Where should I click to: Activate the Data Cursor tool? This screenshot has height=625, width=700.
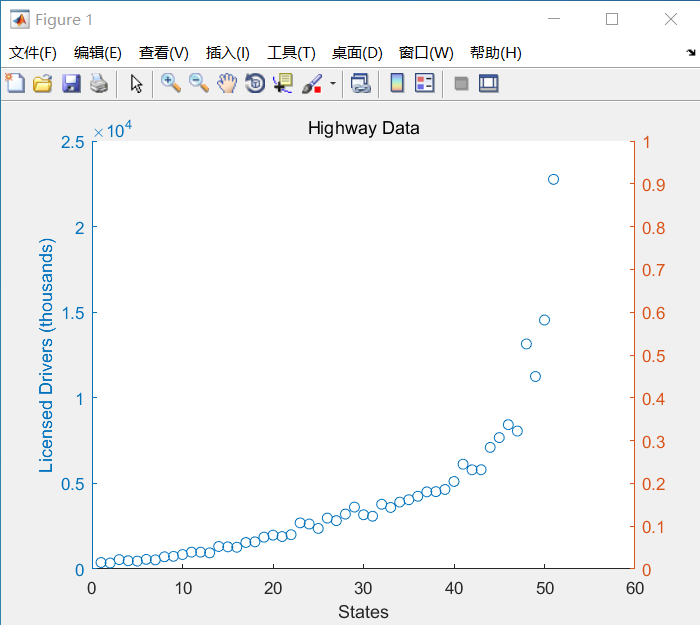click(283, 83)
